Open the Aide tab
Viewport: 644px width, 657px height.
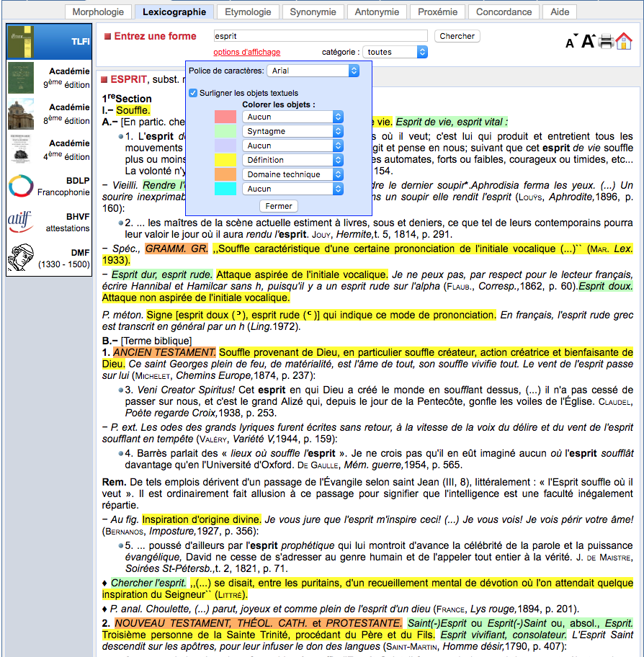pos(560,12)
